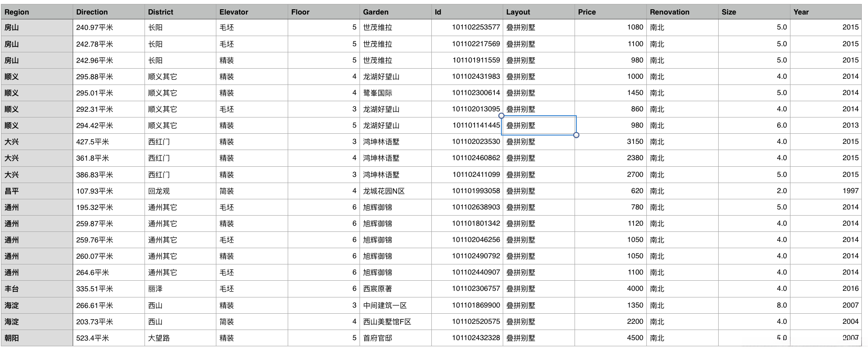Image resolution: width=868 pixels, height=352 pixels.
Task: Select the 朝阳 region row header cell
Action: pyautogui.click(x=37, y=338)
